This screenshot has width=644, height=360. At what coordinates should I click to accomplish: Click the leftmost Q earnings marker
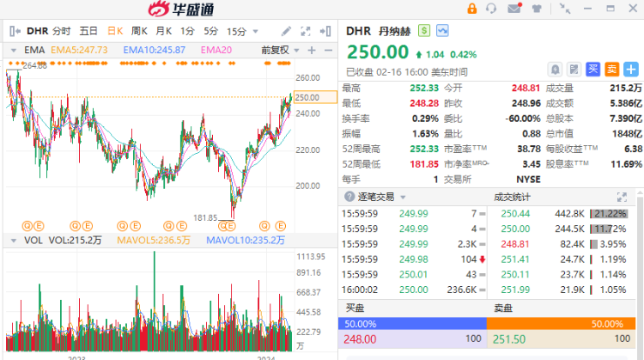27,226
